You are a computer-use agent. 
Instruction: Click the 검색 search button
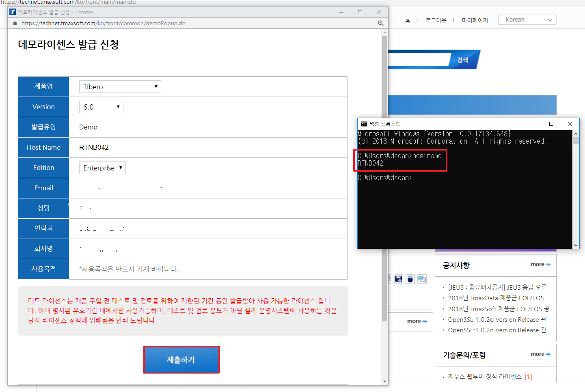(463, 60)
